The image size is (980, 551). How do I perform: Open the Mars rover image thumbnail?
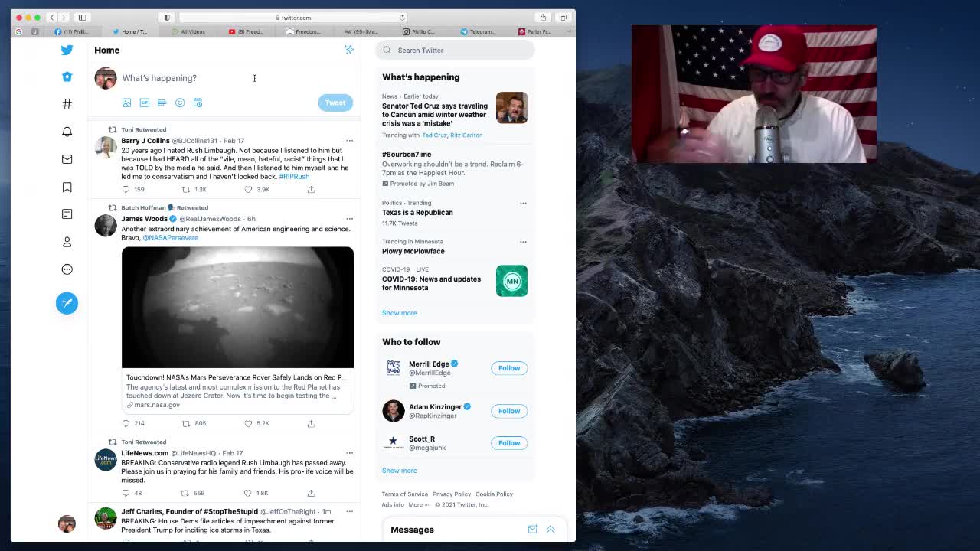pos(237,308)
